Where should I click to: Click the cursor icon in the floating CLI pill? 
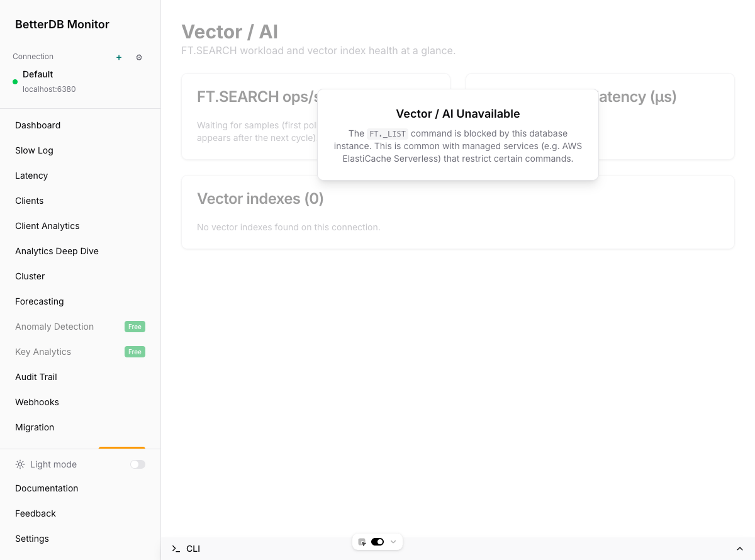pyautogui.click(x=362, y=541)
